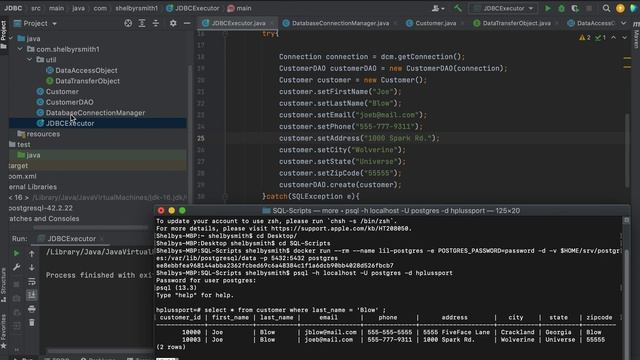Viewport: 640px width, 360px height.
Task: Build project with the hammer icon
Action: pos(458,8)
